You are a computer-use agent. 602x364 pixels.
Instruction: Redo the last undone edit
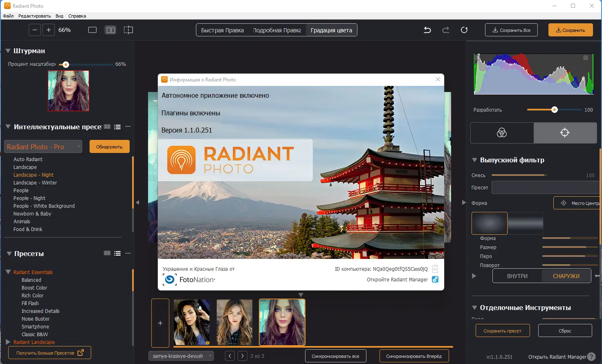coord(446,30)
